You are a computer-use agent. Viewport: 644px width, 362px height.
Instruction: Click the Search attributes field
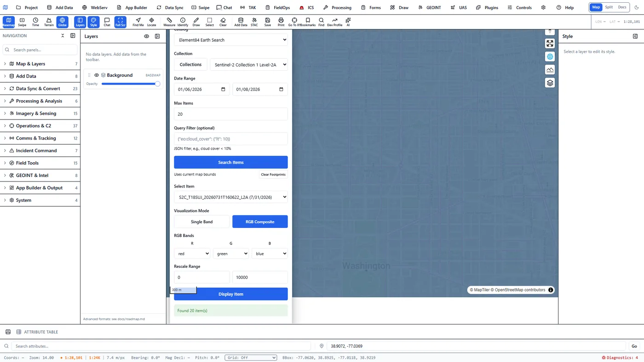point(161,346)
